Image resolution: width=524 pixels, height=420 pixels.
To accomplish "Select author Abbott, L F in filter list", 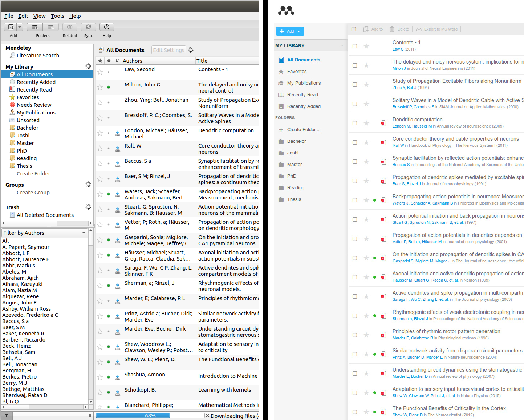I will tap(16, 253).
